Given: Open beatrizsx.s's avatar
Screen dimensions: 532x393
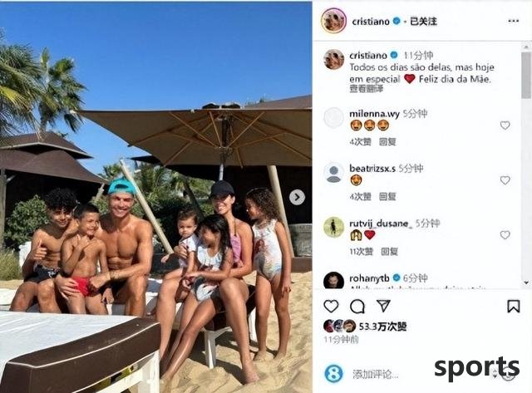Looking at the screenshot, I should pos(333,173).
